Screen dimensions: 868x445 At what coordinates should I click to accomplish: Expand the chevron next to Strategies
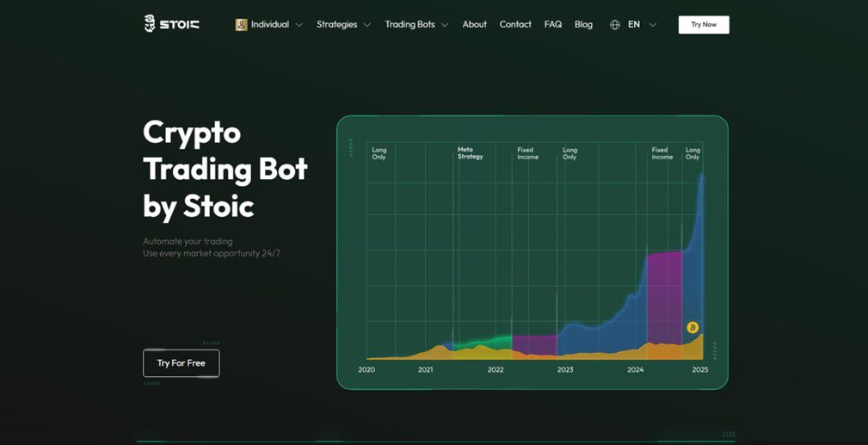(x=367, y=25)
